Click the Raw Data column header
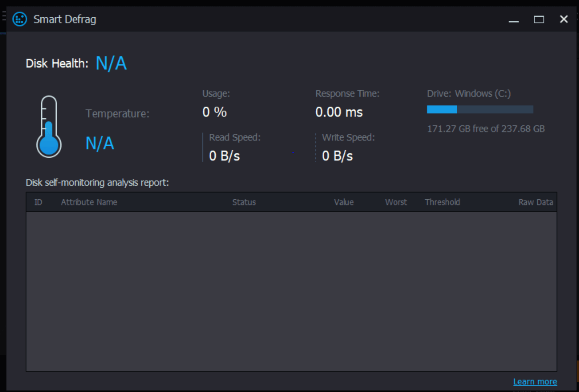 tap(536, 202)
